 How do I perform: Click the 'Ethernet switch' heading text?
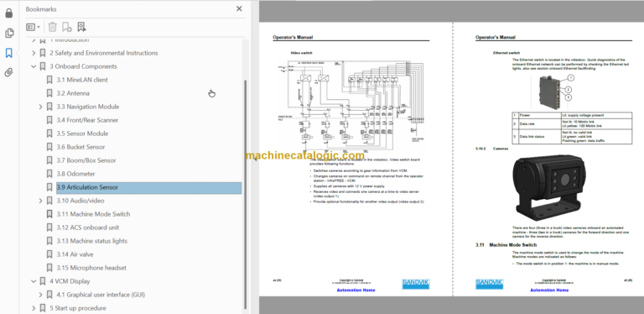[x=506, y=53]
